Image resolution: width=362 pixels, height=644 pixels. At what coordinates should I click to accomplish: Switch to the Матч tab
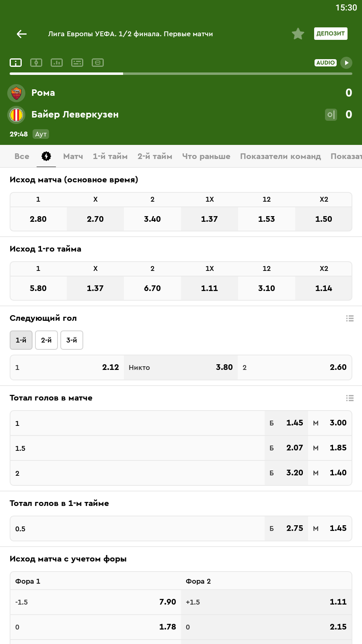[x=73, y=156]
